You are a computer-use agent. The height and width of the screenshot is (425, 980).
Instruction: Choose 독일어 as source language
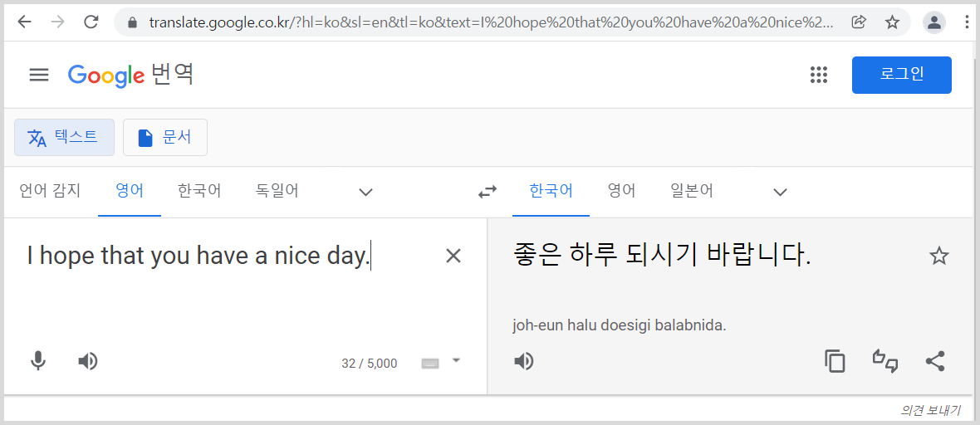(x=277, y=191)
